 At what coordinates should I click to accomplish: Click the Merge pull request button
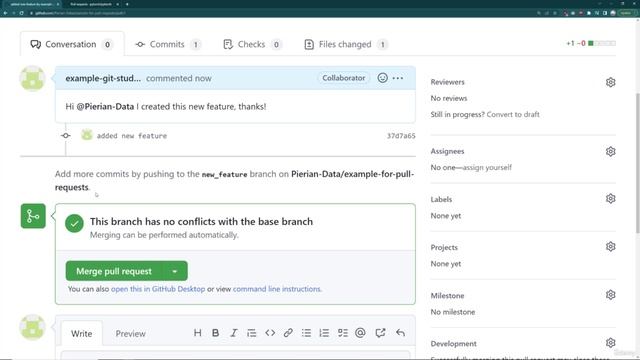(x=114, y=271)
